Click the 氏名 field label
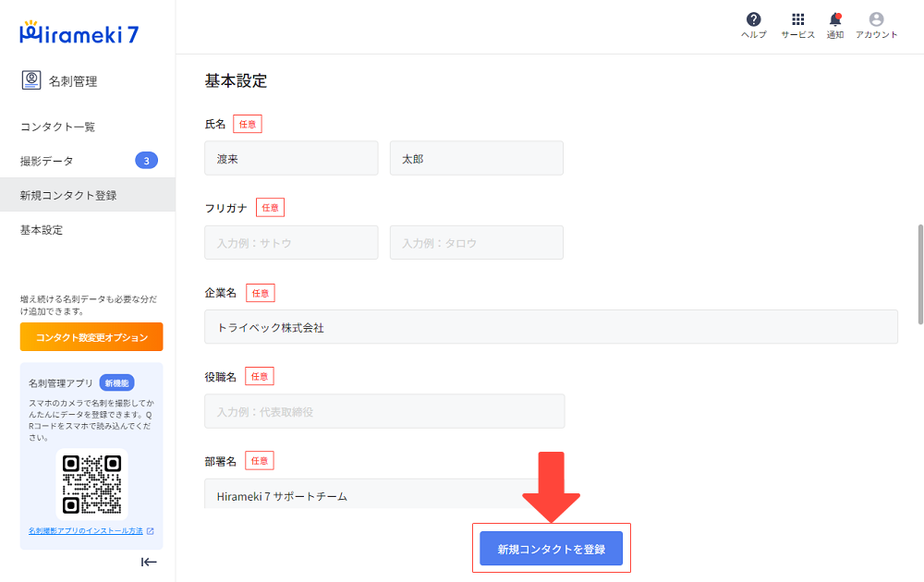The height and width of the screenshot is (582, 924). tap(215, 125)
